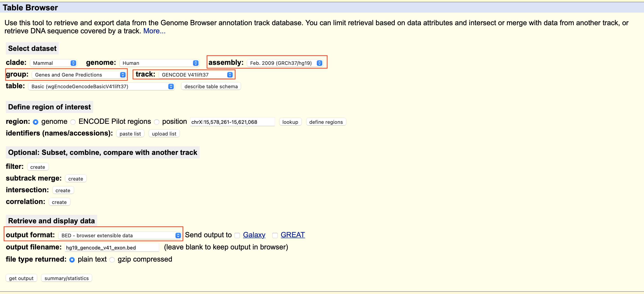
Task: Open the track dropdown showing GENCODE V41lift37
Action: (196, 75)
